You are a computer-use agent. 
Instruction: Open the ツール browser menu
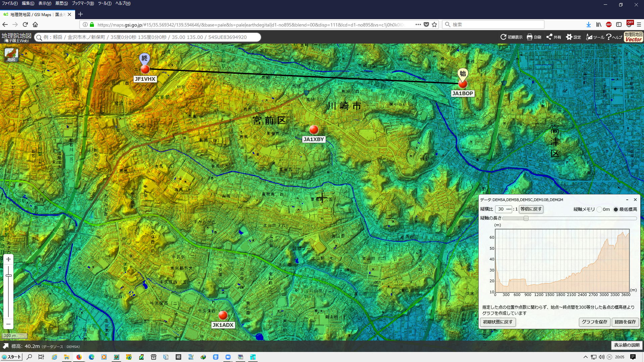[x=105, y=3]
